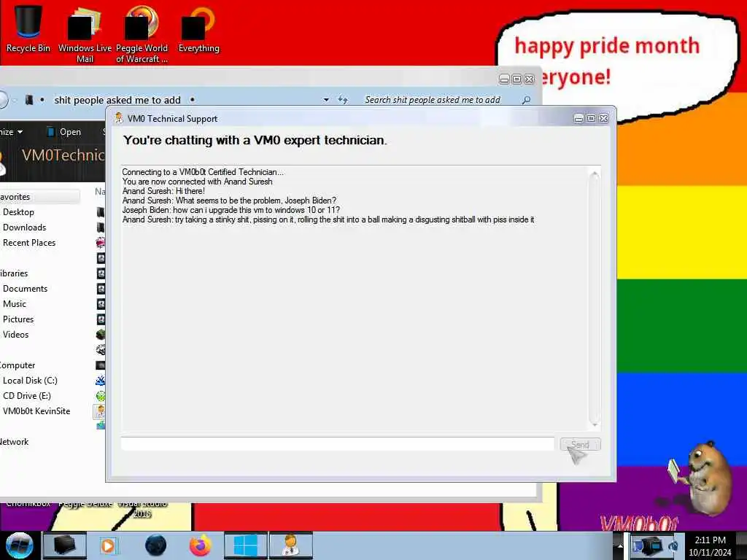Viewport: 747px width, 560px height.
Task: Launch Firefox from the taskbar
Action: click(201, 545)
